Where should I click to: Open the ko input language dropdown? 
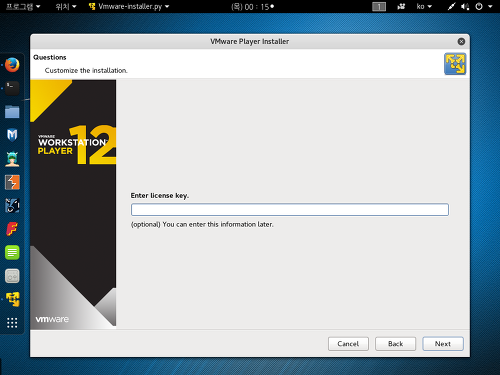tap(424, 7)
